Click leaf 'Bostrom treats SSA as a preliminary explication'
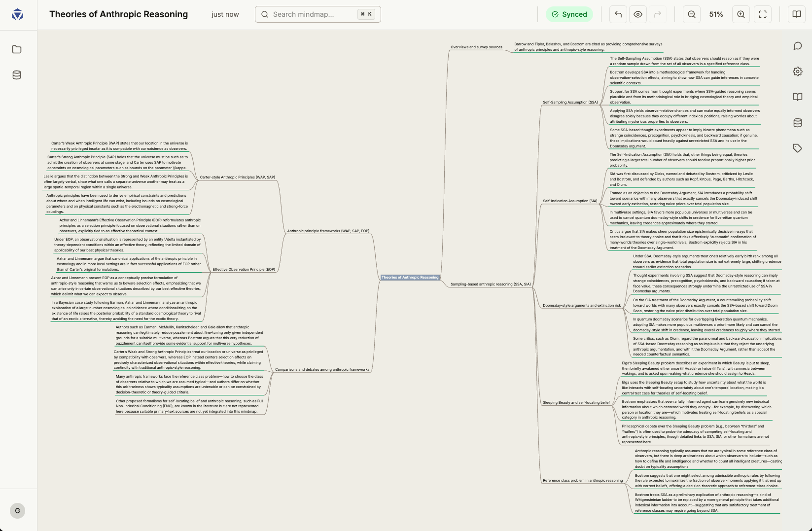The image size is (812, 531). coord(707,503)
